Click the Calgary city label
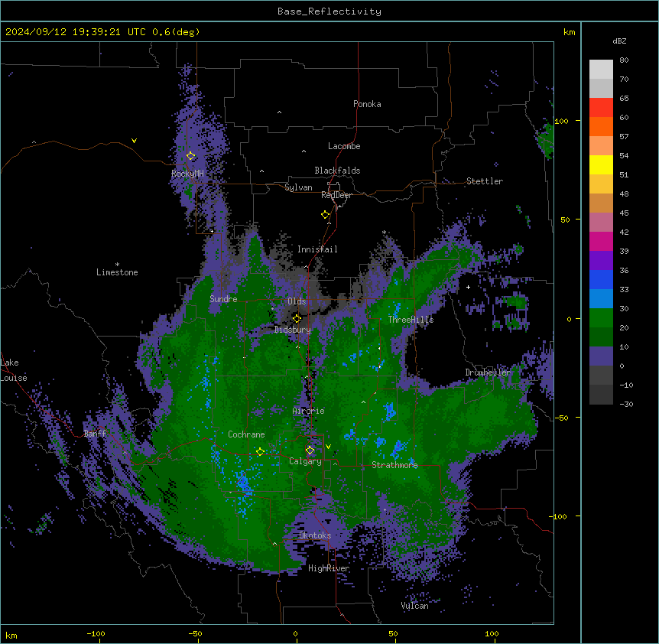The image size is (659, 644). click(305, 461)
